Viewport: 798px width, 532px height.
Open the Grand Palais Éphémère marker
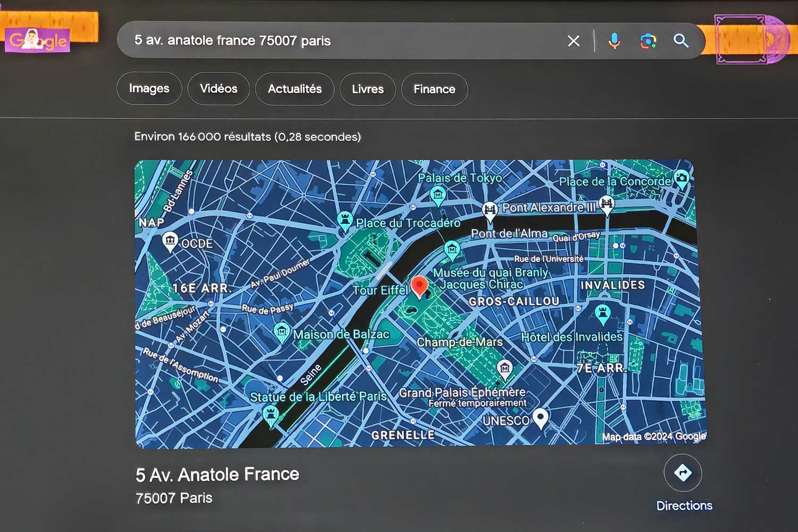tap(504, 368)
